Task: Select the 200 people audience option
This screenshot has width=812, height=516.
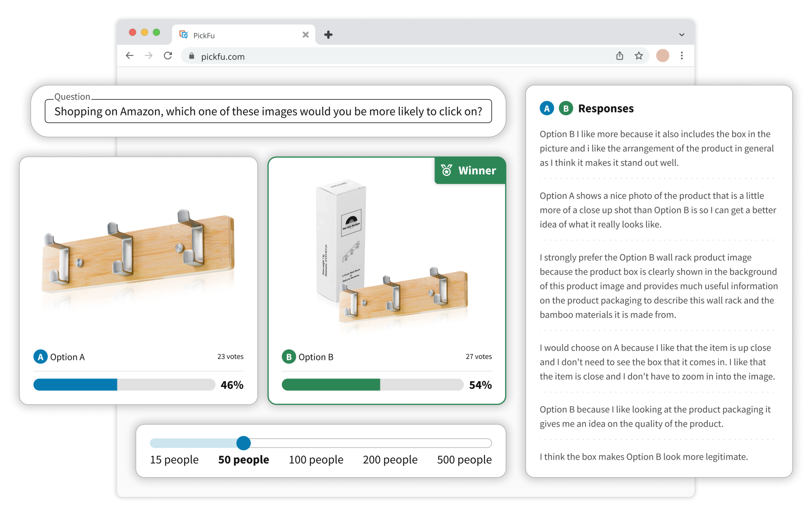Action: coord(390,460)
